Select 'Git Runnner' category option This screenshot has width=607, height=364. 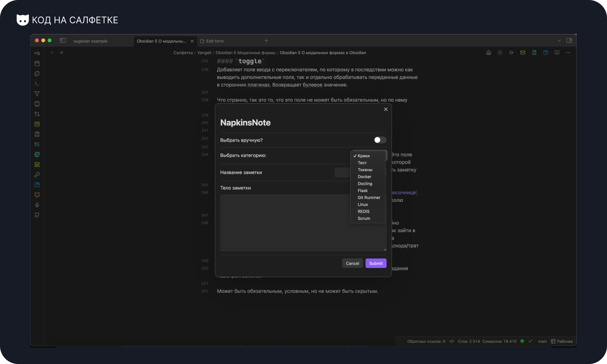tap(368, 197)
